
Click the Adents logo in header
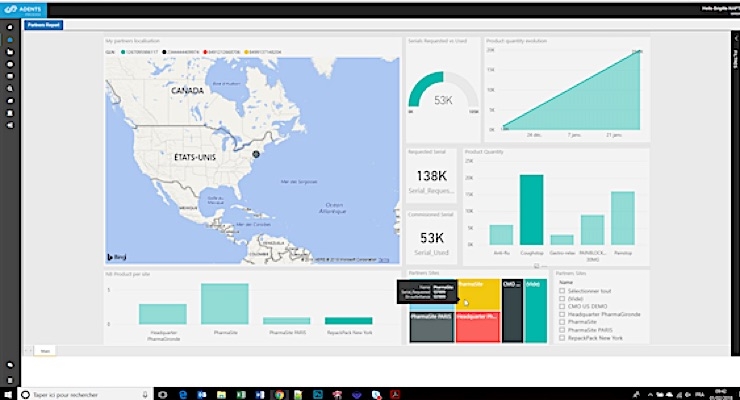tap(23, 9)
